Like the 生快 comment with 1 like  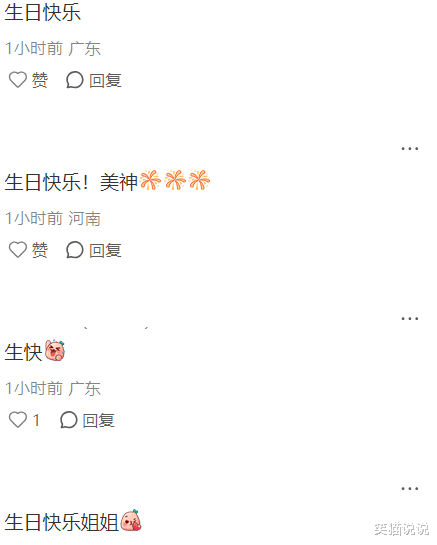click(x=18, y=420)
